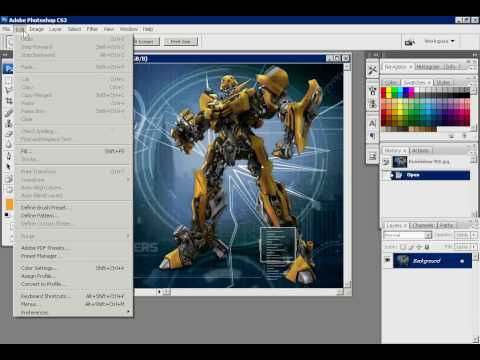
Task: Choose Fill... from the Edit menu
Action: 73,151
